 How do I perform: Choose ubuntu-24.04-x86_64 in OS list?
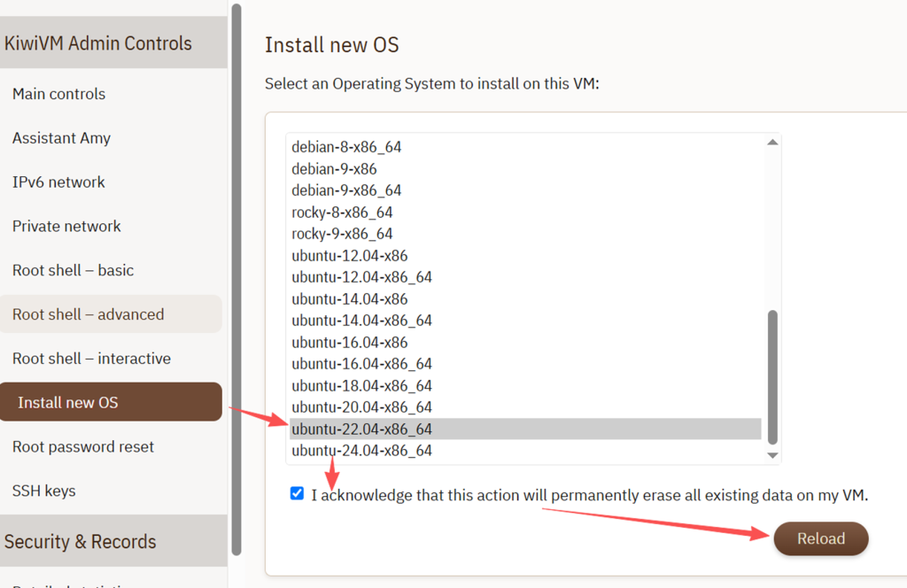coord(361,451)
